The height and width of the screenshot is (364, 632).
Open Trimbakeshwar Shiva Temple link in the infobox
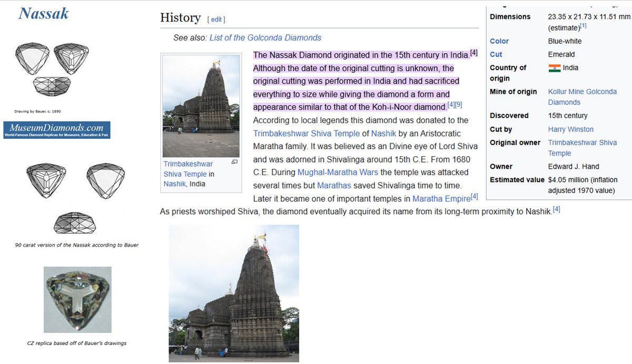point(582,148)
